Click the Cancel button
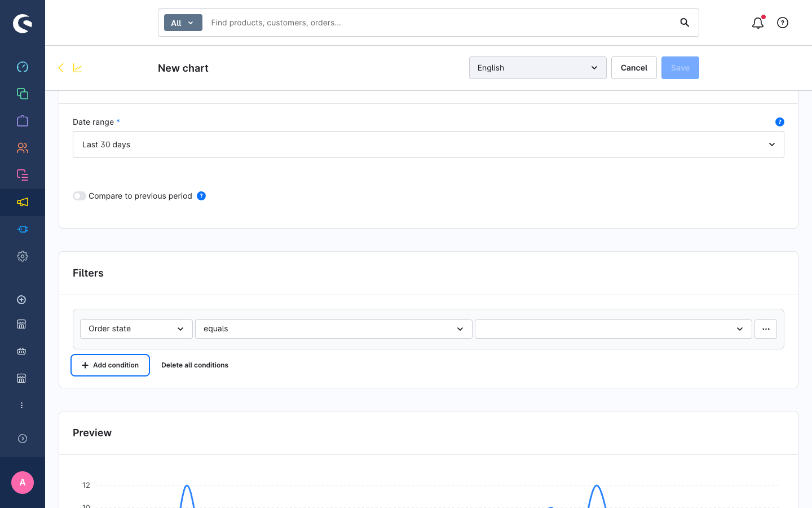Image resolution: width=812 pixels, height=508 pixels. pos(634,68)
